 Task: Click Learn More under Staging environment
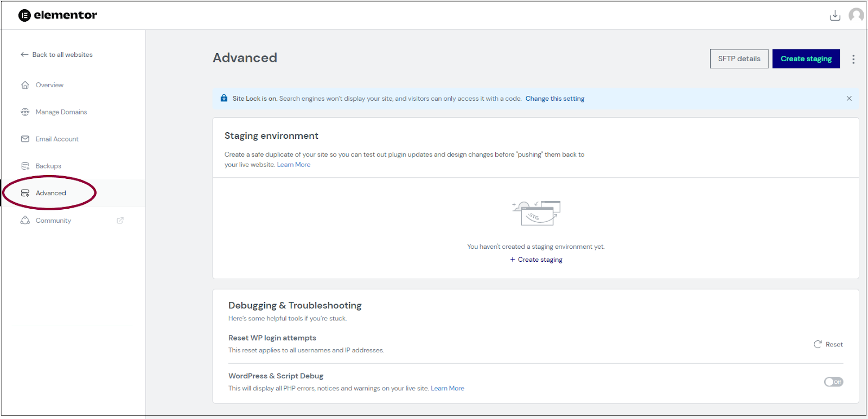point(294,165)
